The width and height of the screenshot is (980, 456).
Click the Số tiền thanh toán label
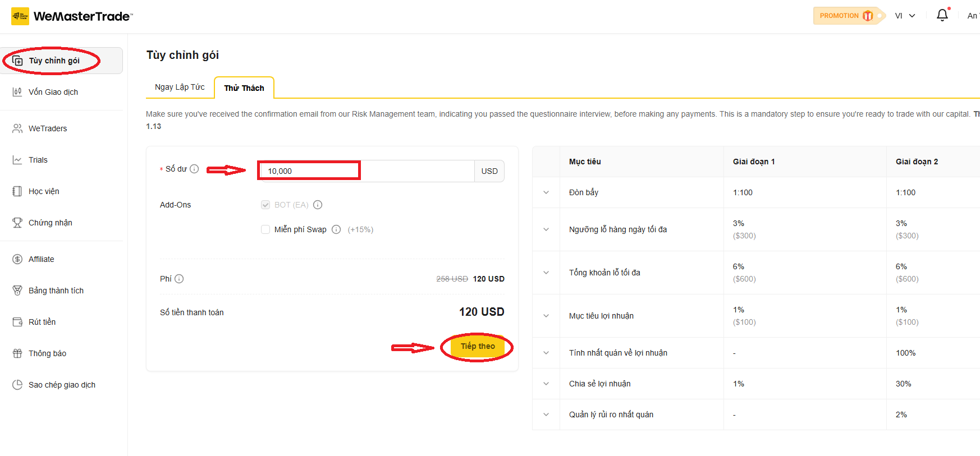click(x=192, y=312)
